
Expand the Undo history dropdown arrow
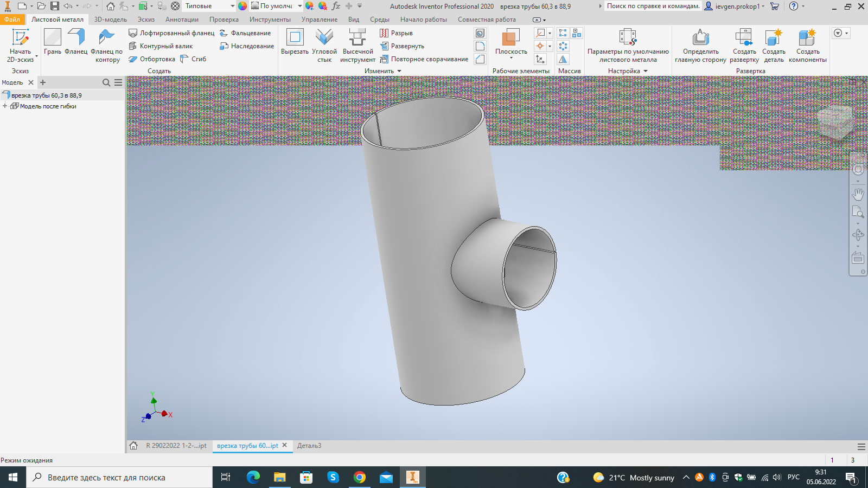point(77,6)
